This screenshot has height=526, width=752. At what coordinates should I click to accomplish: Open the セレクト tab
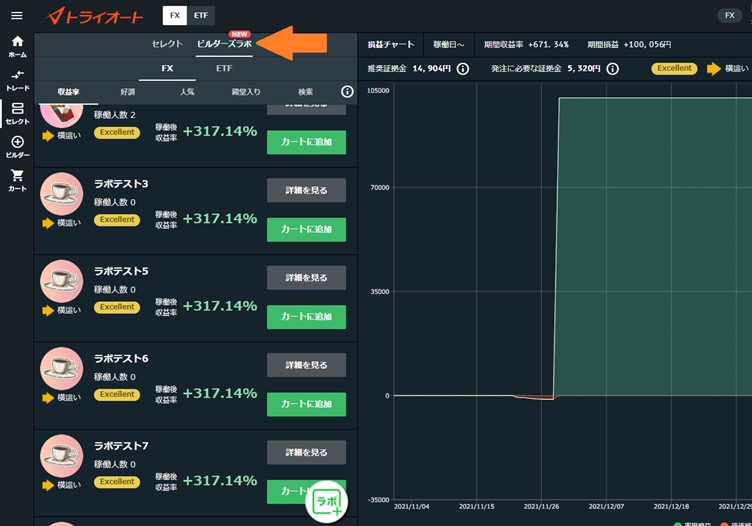[x=167, y=44]
